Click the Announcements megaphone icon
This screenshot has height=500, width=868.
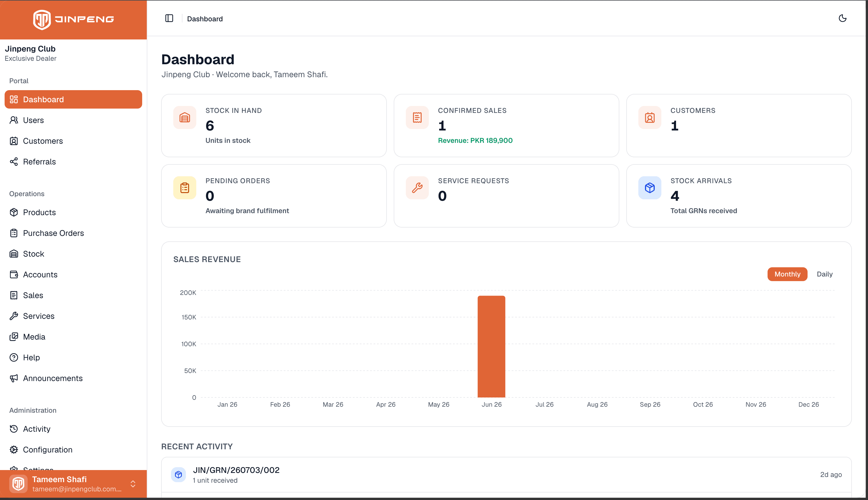tap(14, 378)
